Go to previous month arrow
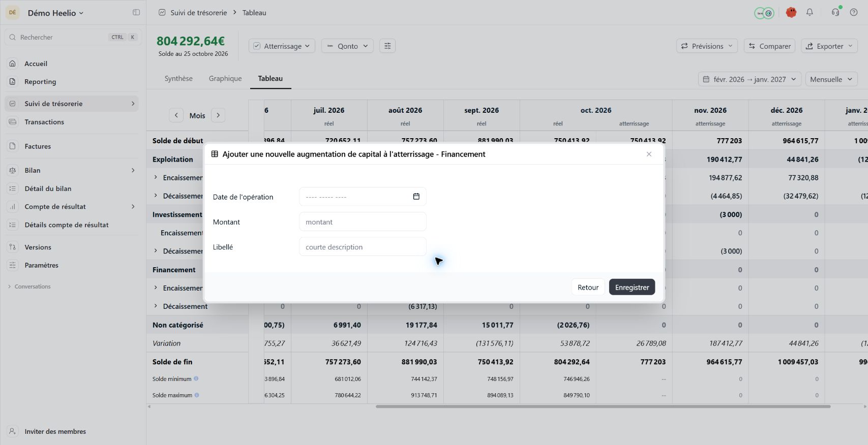Image resolution: width=868 pixels, height=445 pixels. [176, 115]
